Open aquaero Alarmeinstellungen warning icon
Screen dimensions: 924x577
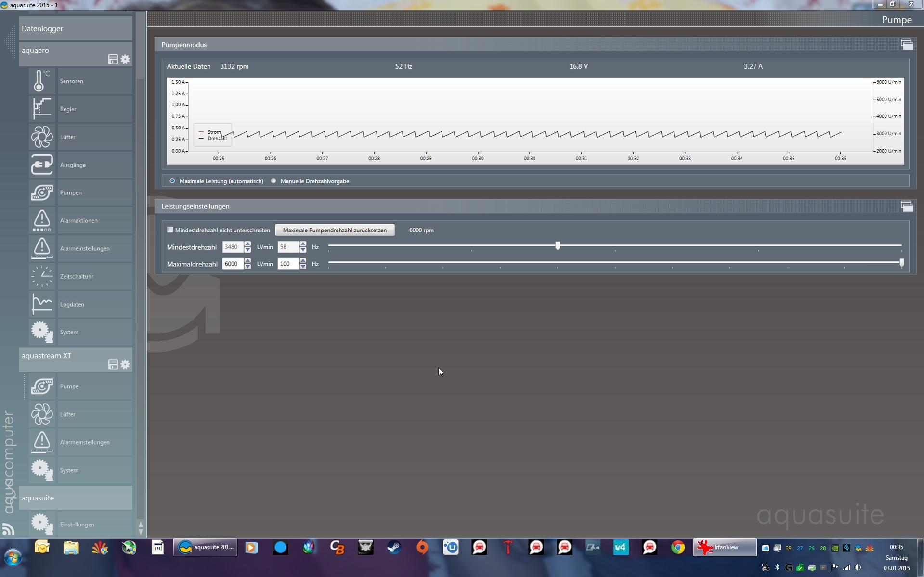[42, 248]
